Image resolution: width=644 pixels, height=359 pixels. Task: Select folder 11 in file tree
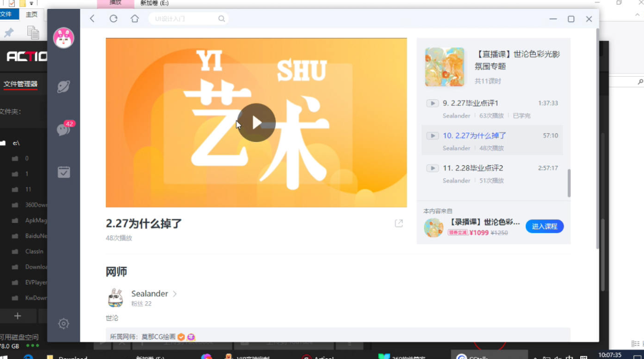28,190
